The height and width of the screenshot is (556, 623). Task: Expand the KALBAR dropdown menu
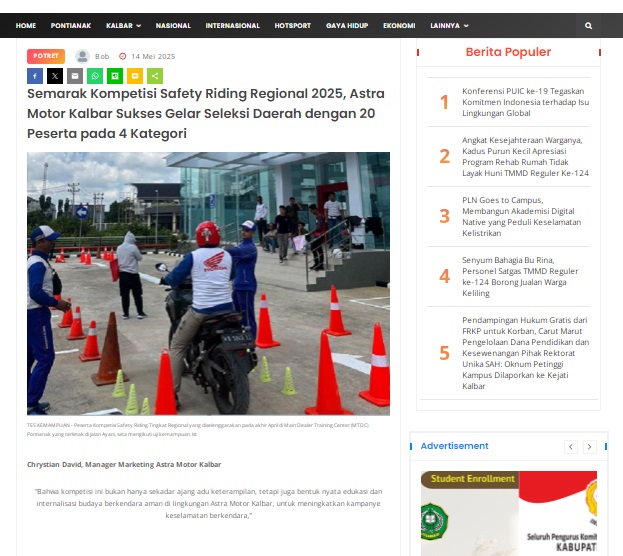[123, 25]
